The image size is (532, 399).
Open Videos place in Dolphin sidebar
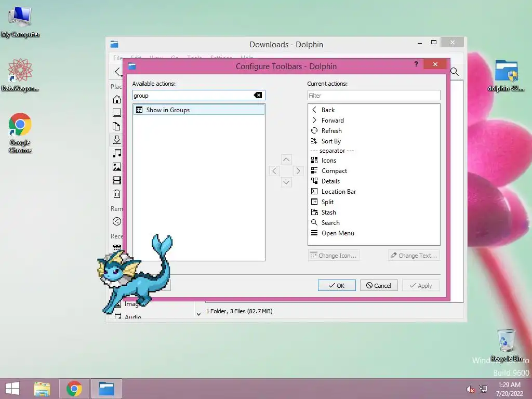pyautogui.click(x=117, y=180)
